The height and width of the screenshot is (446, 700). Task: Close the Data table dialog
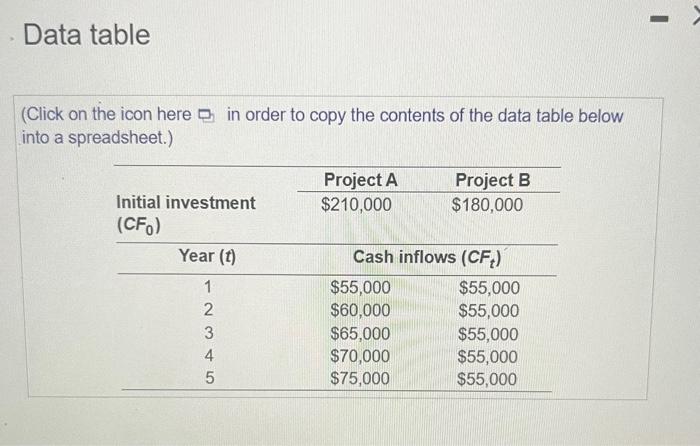tap(696, 17)
